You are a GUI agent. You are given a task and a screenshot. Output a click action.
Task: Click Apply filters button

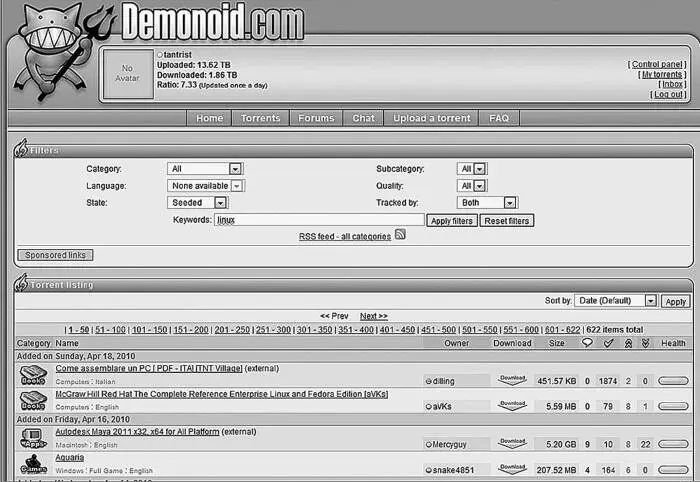point(452,221)
